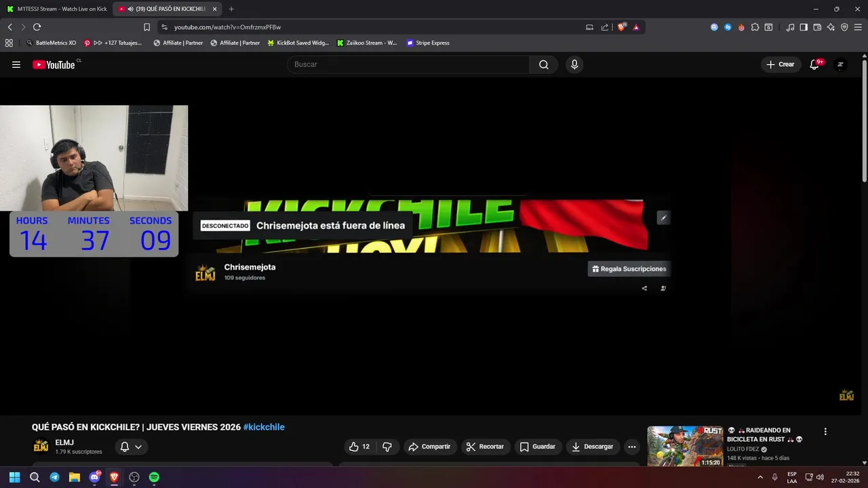Open Brave Leo AI sparkle icon
868x488 pixels.
tap(831, 27)
